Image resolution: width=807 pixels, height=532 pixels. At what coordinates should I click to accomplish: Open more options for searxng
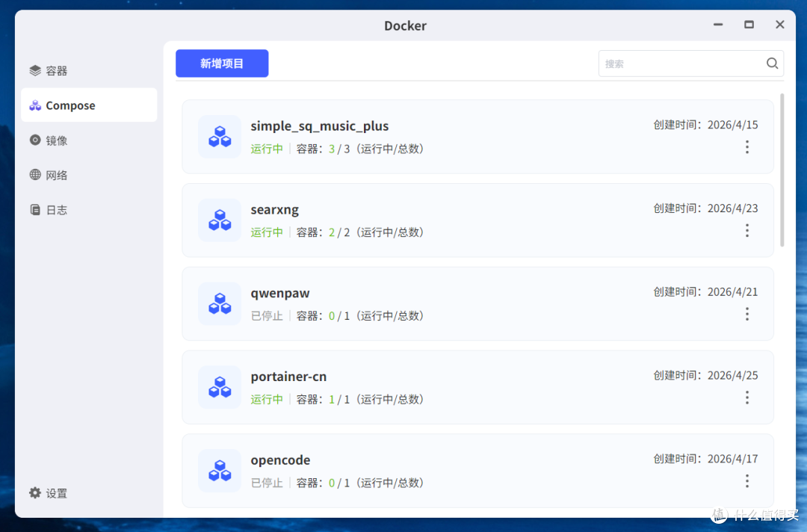click(747, 230)
